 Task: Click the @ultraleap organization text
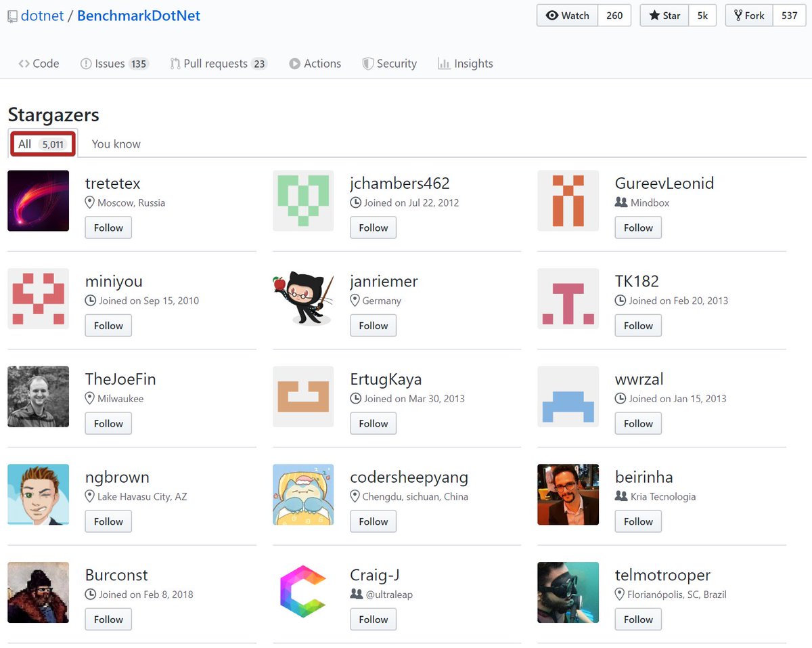click(389, 595)
